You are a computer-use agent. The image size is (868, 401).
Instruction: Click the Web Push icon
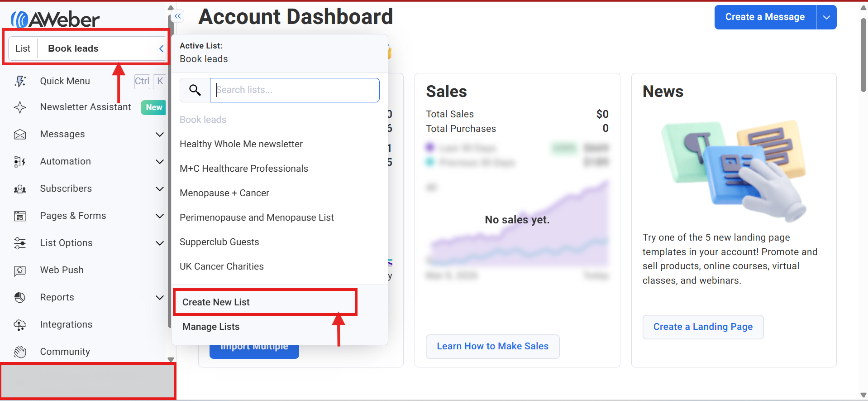pyautogui.click(x=20, y=271)
